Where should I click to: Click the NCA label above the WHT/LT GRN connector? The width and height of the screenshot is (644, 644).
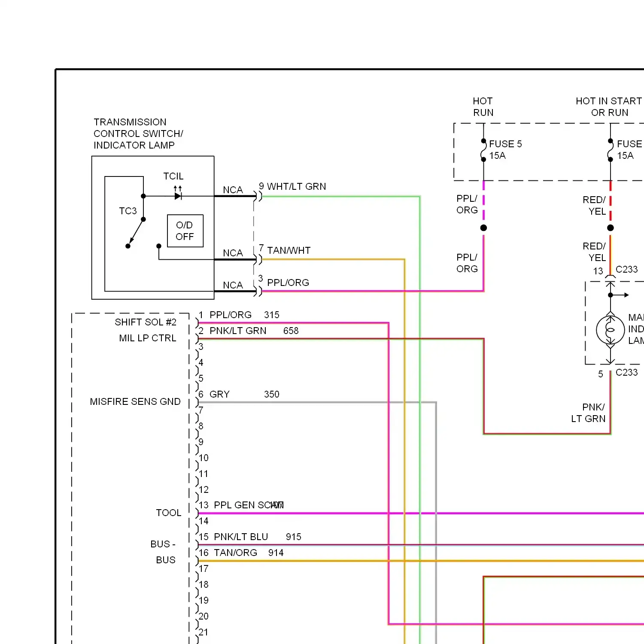pos(233,190)
